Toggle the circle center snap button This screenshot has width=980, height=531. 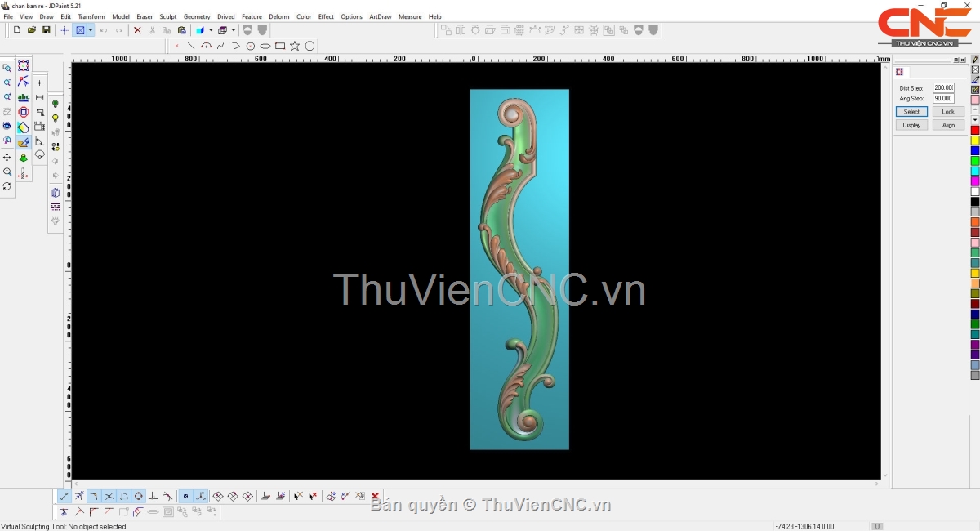point(138,496)
